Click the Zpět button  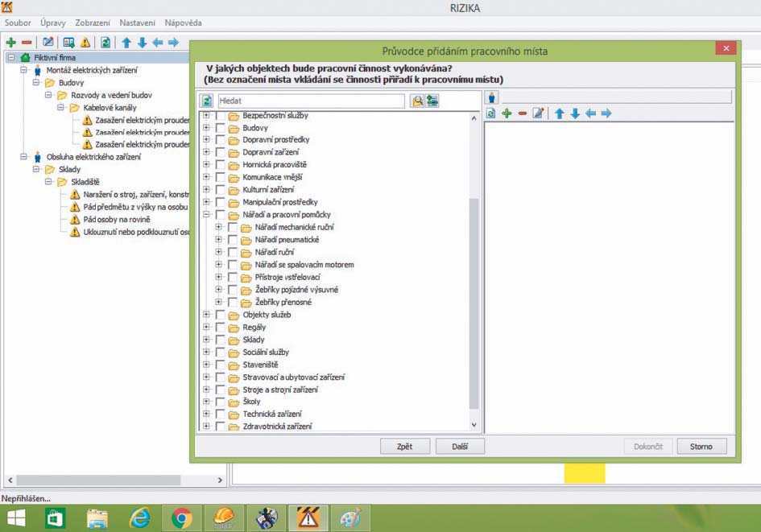[x=405, y=446]
